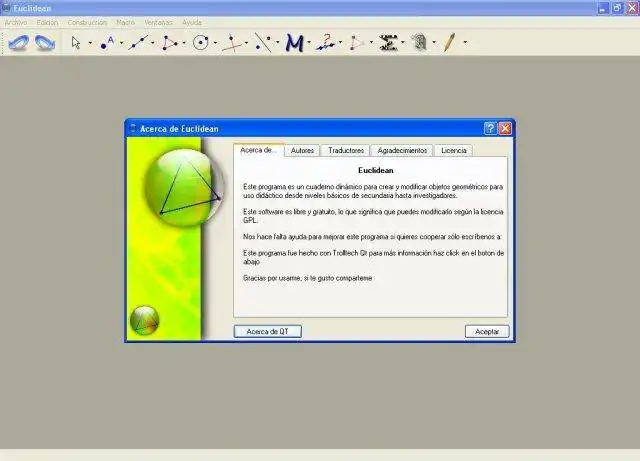Viewport: 640px width, 461px height.
Task: Click the redo arrow icon
Action: (x=45, y=42)
